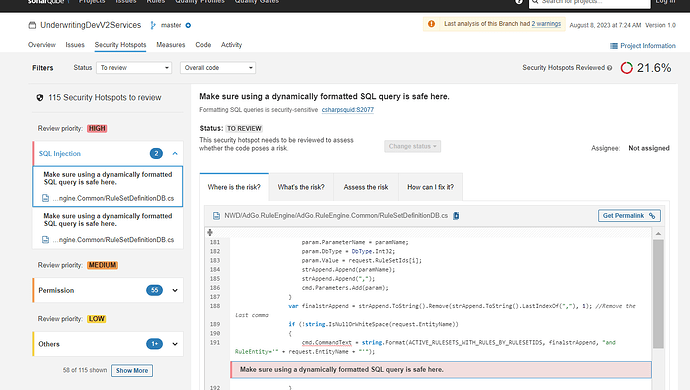Expand the Permission category chevron
Viewport: 690px width, 390px height.
coord(175,291)
